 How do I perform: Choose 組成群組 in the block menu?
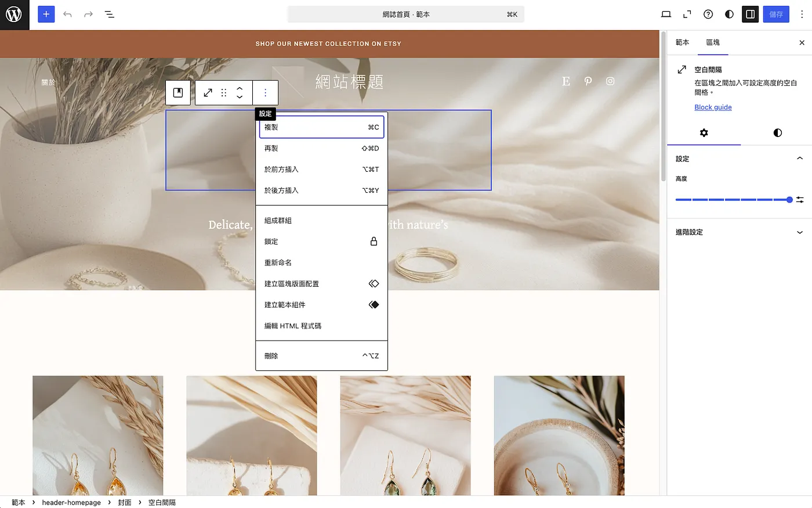point(322,221)
